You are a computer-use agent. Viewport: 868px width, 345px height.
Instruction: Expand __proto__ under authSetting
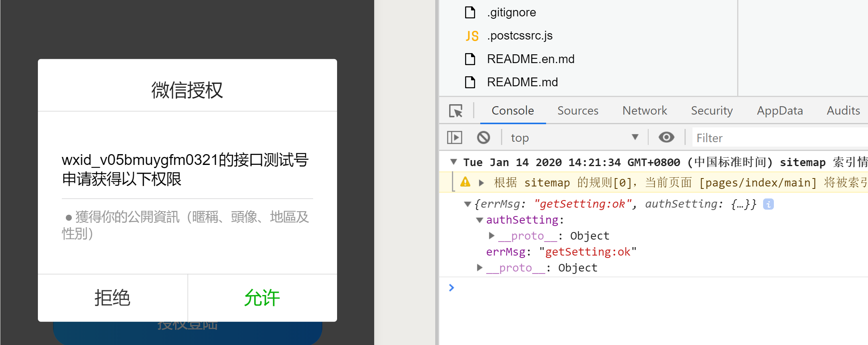(x=491, y=236)
